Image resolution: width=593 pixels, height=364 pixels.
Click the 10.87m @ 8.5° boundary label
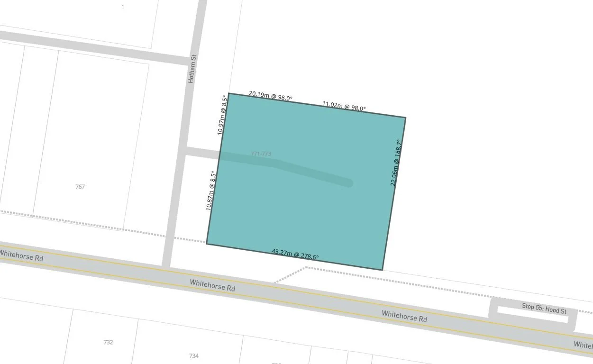[210, 191]
